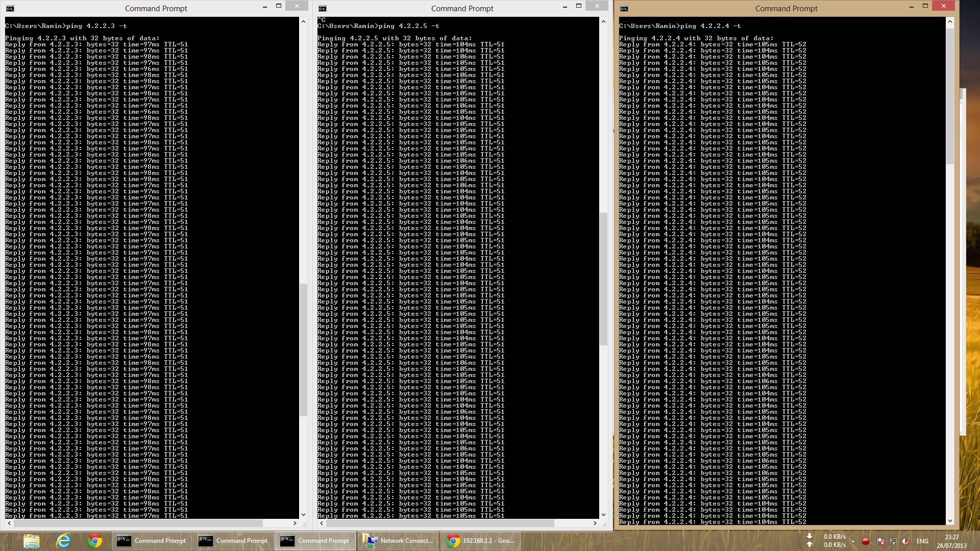Close the ping 4.2.2.5 Command Prompt window

pyautogui.click(x=597, y=6)
